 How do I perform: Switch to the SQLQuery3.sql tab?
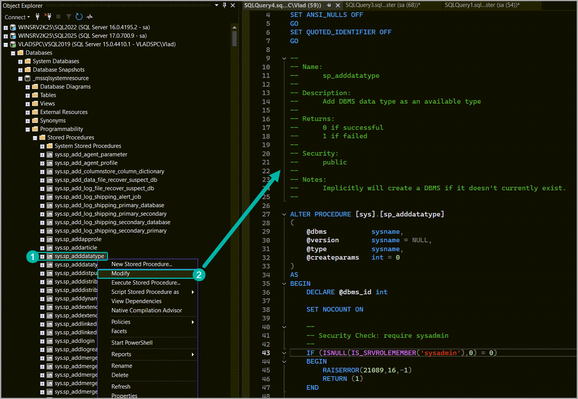(383, 5)
